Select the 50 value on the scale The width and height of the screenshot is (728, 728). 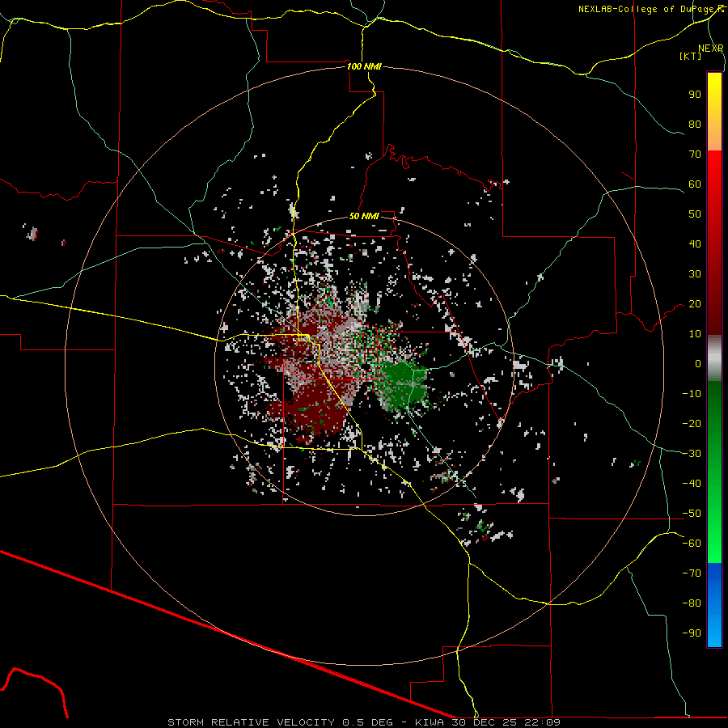695,214
